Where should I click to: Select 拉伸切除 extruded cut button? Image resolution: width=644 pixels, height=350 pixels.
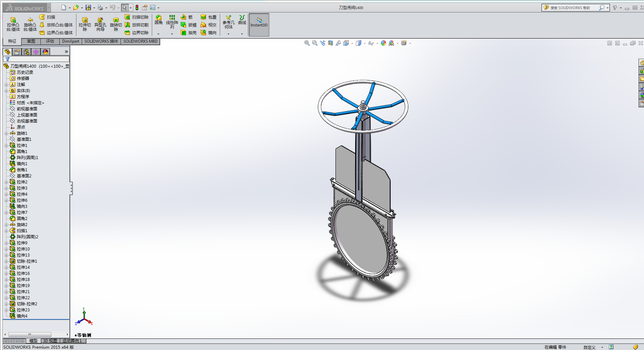[x=85, y=24]
